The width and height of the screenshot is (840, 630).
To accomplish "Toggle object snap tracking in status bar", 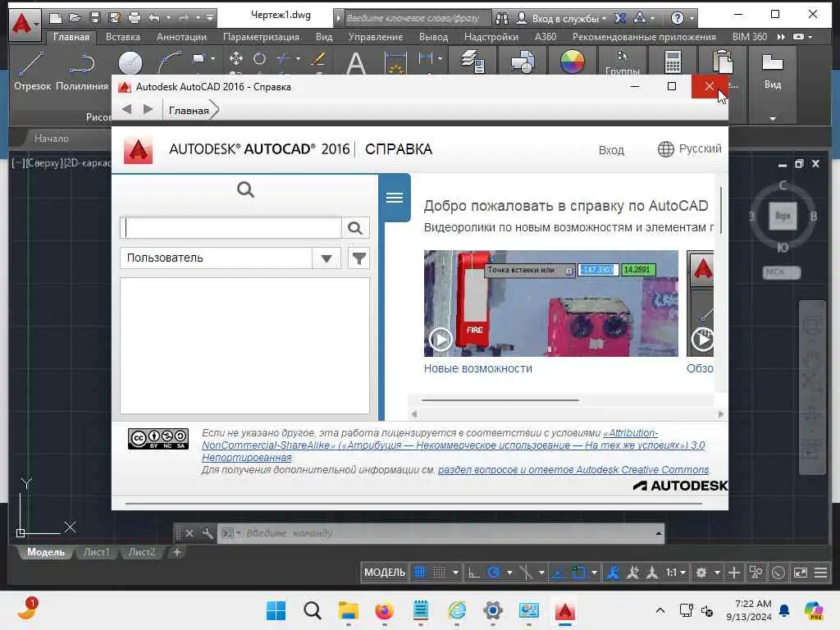I will tap(558, 572).
